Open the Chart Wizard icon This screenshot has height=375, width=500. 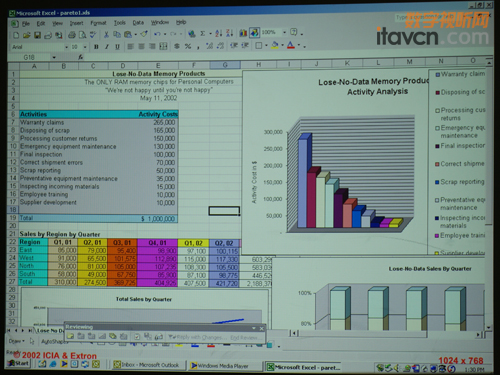click(x=243, y=33)
